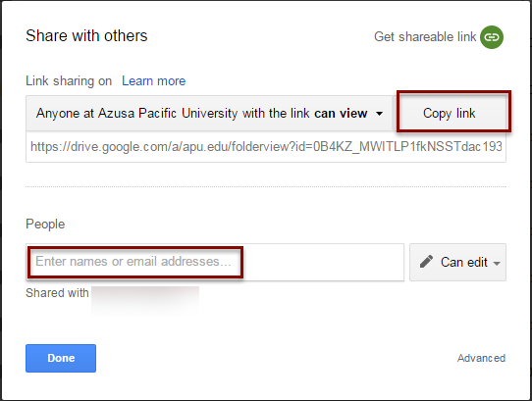Open the Advanced sharing settings link

[481, 358]
